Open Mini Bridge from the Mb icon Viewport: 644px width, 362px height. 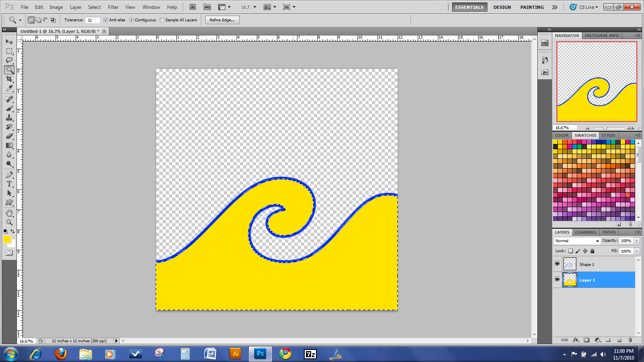[x=207, y=7]
